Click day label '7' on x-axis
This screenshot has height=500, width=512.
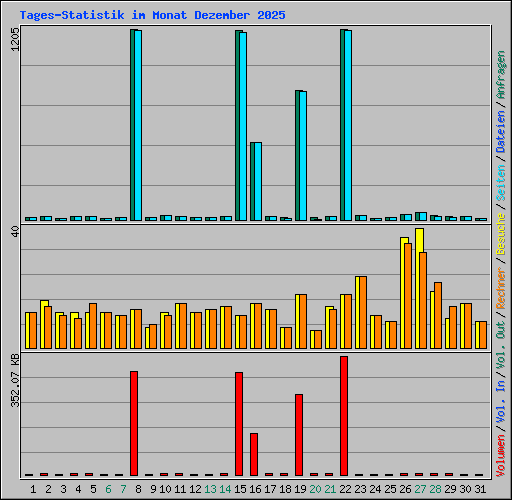(123, 489)
